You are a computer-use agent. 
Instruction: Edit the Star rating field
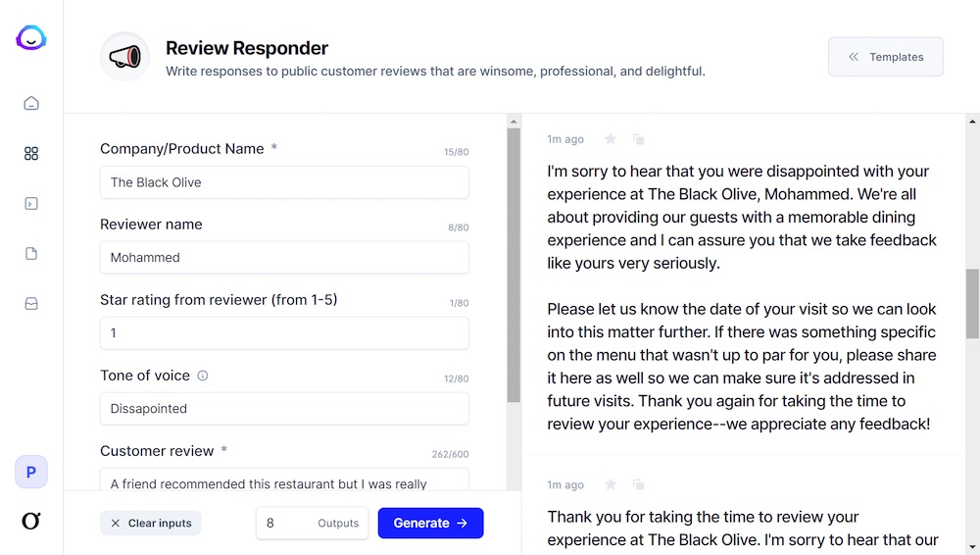point(284,332)
